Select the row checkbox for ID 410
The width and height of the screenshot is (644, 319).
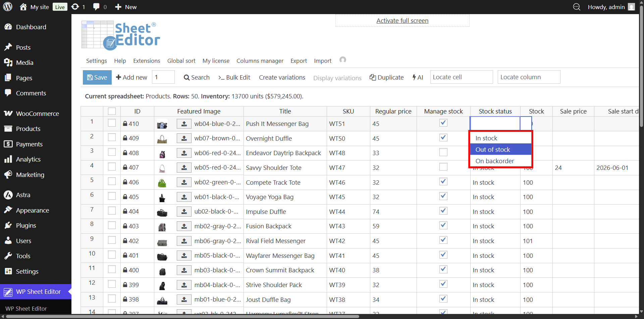click(x=112, y=123)
